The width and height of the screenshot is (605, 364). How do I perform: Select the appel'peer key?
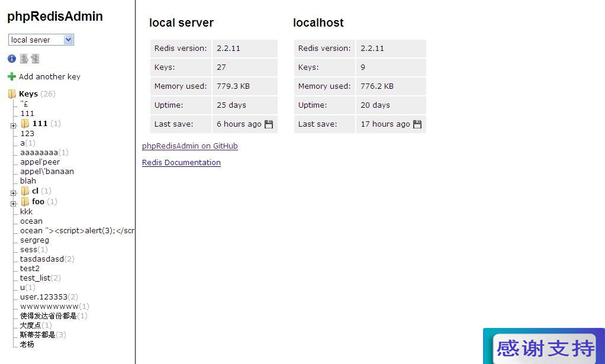40,162
